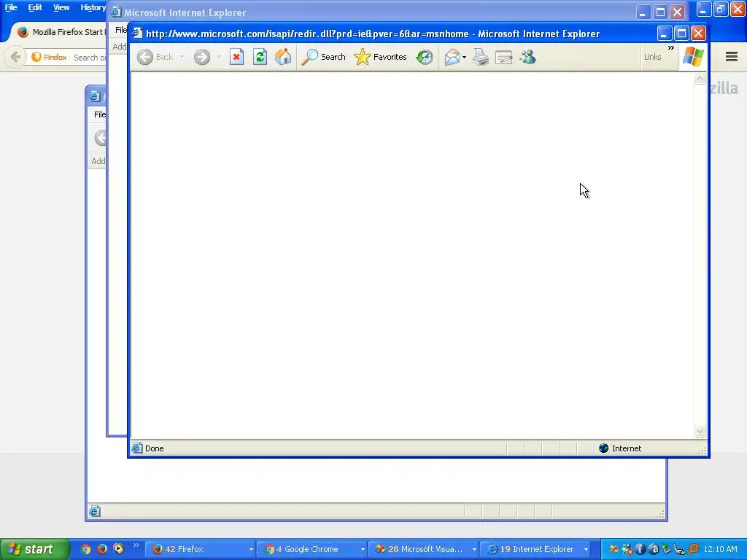This screenshot has width=747, height=560.
Task: Expand the Forward history dropdown arrow
Action: (x=219, y=57)
